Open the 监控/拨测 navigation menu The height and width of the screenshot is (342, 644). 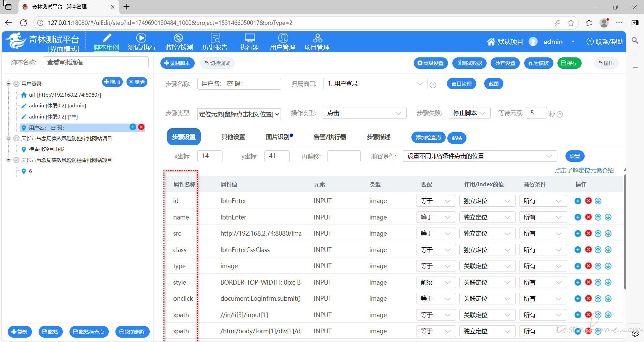point(179,42)
